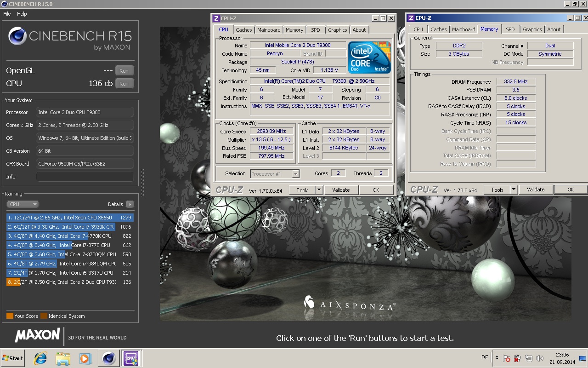Click the Identical System brown legend swatch
Viewport: 588px width, 368px height.
tap(44, 316)
